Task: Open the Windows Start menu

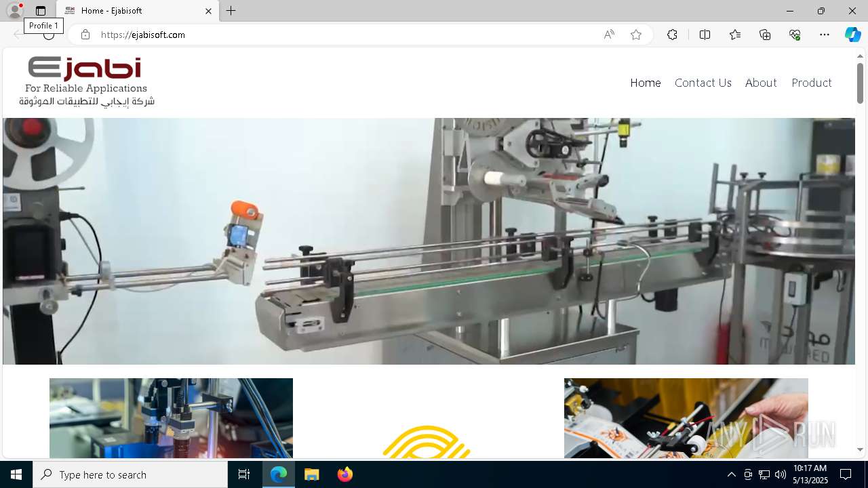Action: coord(16,474)
